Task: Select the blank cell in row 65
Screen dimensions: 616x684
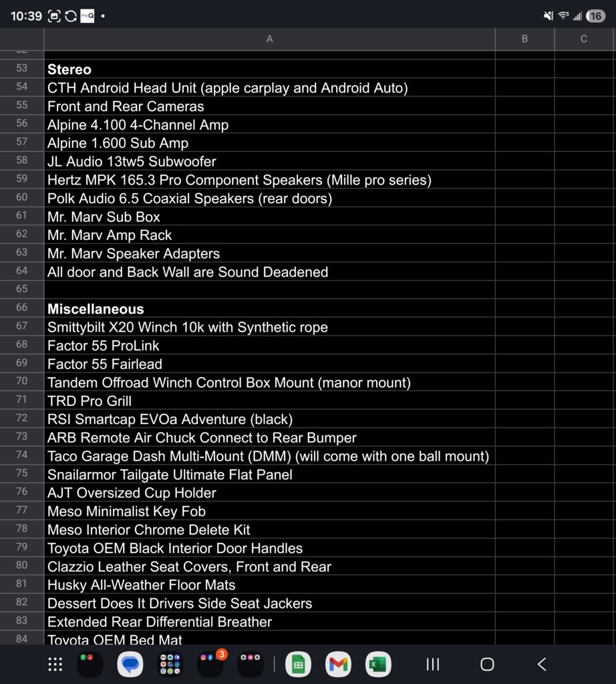Action: tap(269, 290)
